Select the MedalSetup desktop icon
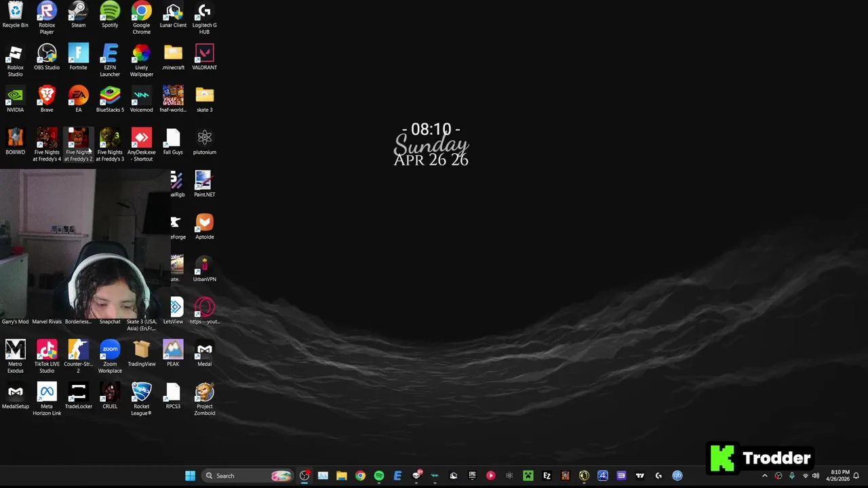This screenshot has height=488, width=868. pyautogui.click(x=15, y=396)
